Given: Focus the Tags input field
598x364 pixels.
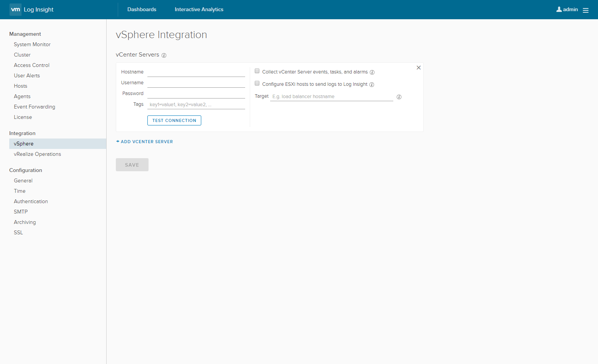Looking at the screenshot, I should point(196,104).
